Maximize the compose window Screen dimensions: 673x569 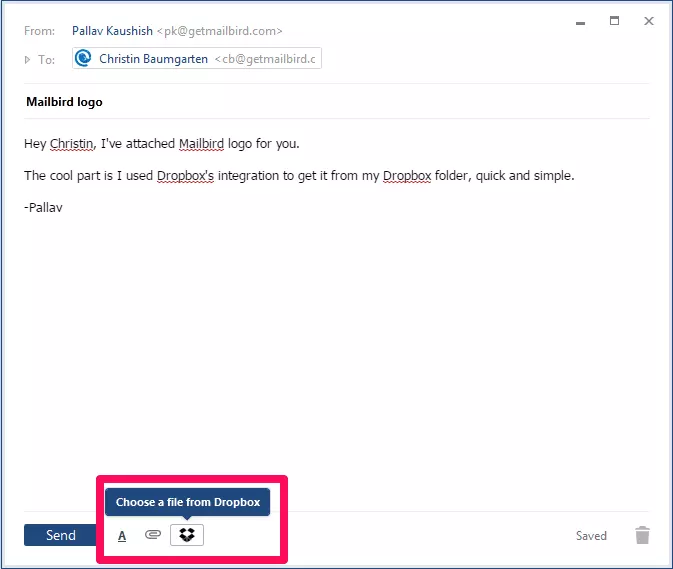click(x=614, y=21)
